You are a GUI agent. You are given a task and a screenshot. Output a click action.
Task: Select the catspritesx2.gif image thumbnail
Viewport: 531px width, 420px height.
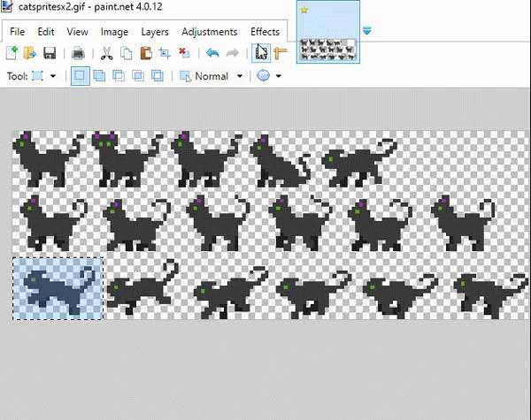tap(328, 32)
